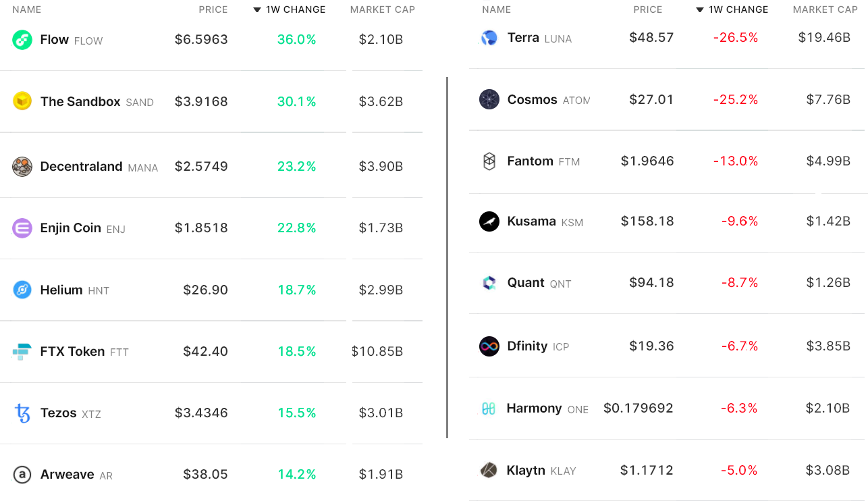Sort losers table by 1W Change

tap(738, 9)
